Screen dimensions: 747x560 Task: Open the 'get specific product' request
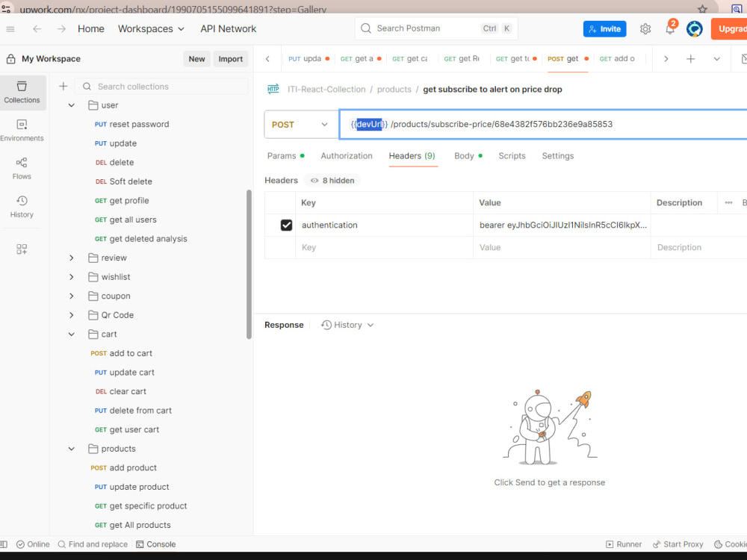[141, 505]
